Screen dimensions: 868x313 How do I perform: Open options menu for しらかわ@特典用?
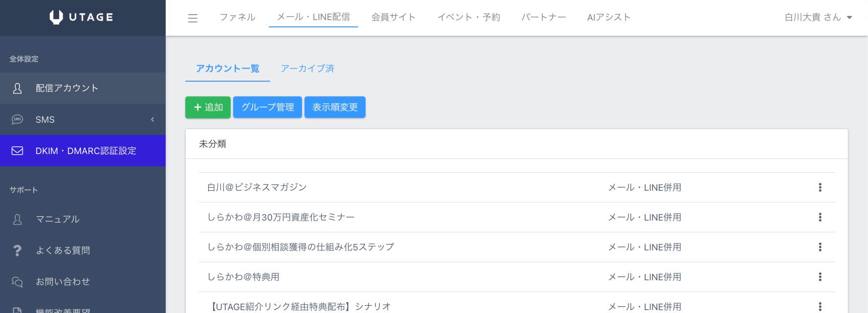[820, 277]
